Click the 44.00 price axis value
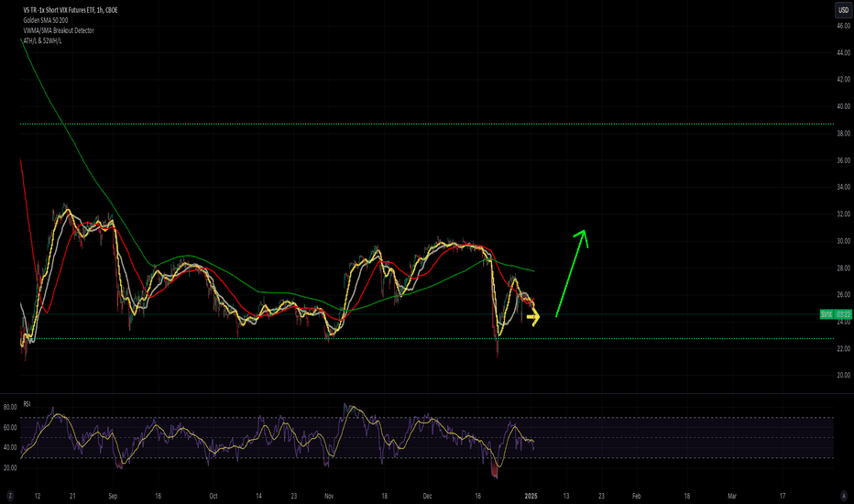854x504 pixels. [x=844, y=53]
